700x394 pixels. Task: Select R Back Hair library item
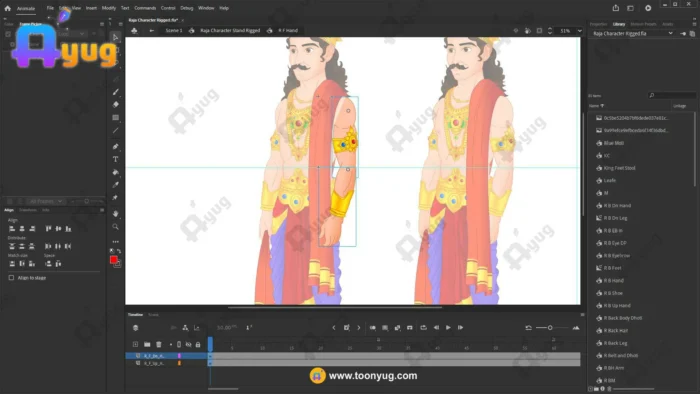[615, 331]
